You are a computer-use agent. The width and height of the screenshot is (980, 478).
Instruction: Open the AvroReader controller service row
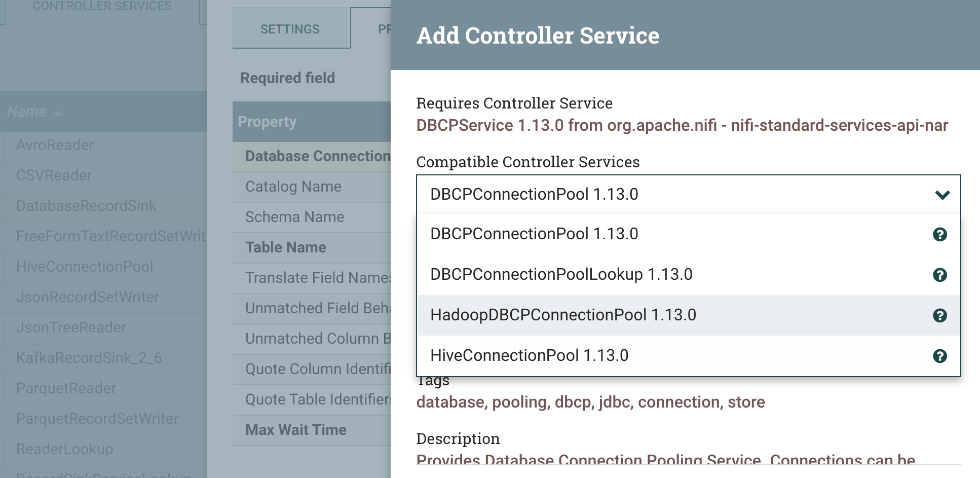pos(55,145)
